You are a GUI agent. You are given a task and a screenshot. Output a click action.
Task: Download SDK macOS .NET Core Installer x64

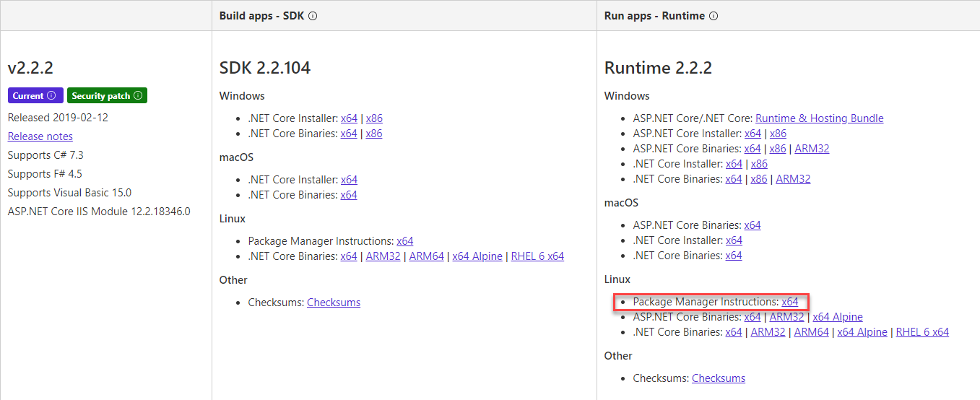tap(349, 180)
